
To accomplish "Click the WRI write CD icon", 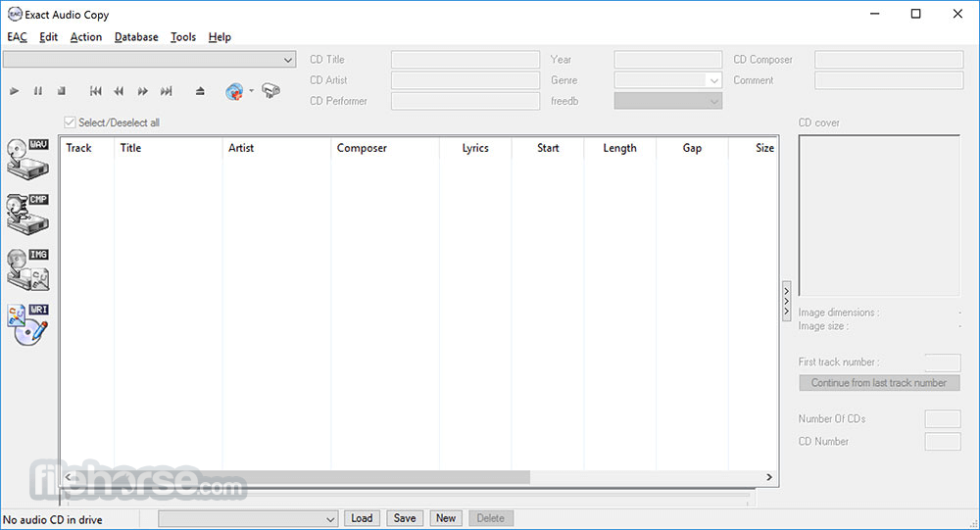I will (x=28, y=324).
